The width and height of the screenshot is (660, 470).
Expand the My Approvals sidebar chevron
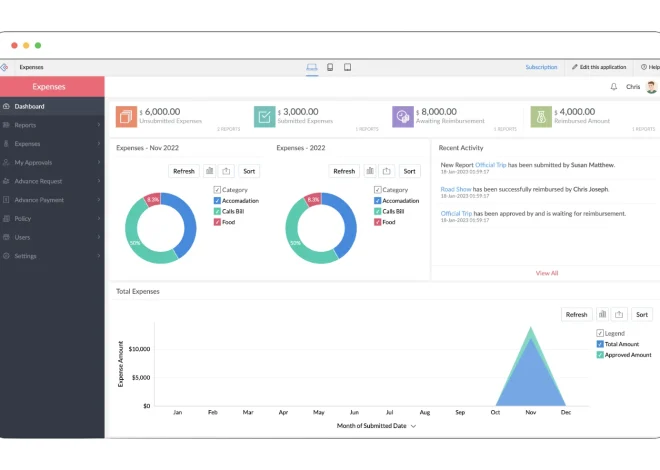(x=99, y=162)
